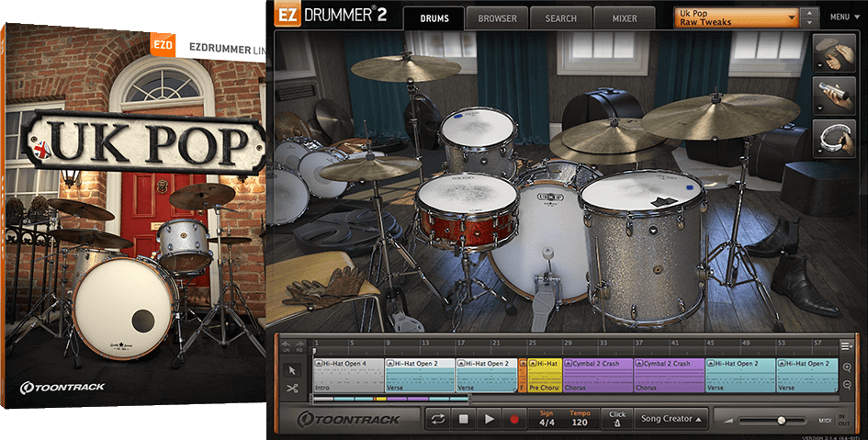Click the yellow Hi-Hat Pre Chorus block icon
The height and width of the screenshot is (440, 868).
[533, 364]
